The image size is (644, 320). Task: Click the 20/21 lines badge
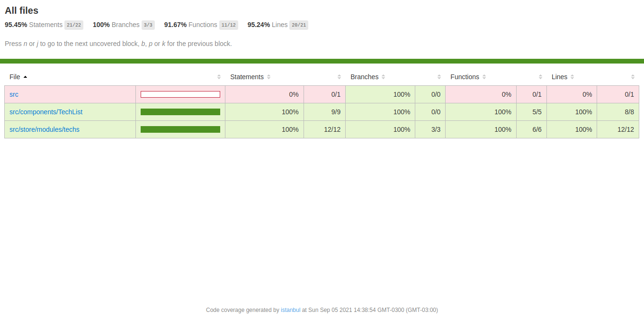299,25
